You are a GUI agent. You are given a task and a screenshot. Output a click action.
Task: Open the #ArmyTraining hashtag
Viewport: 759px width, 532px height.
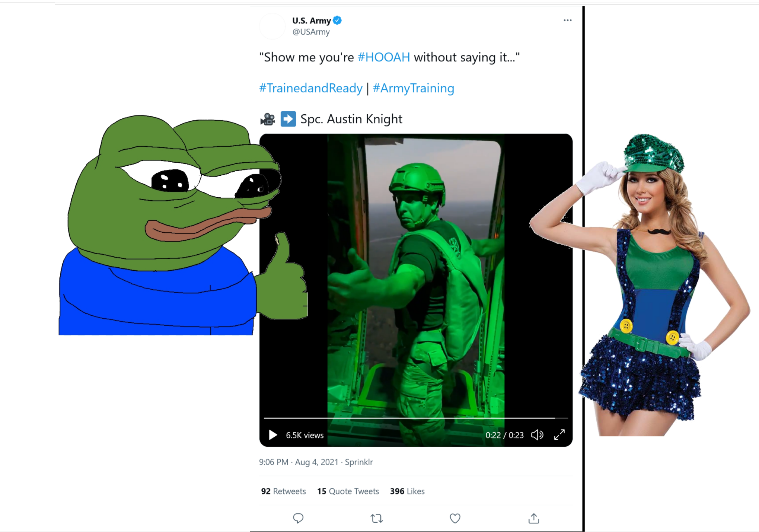pyautogui.click(x=414, y=88)
